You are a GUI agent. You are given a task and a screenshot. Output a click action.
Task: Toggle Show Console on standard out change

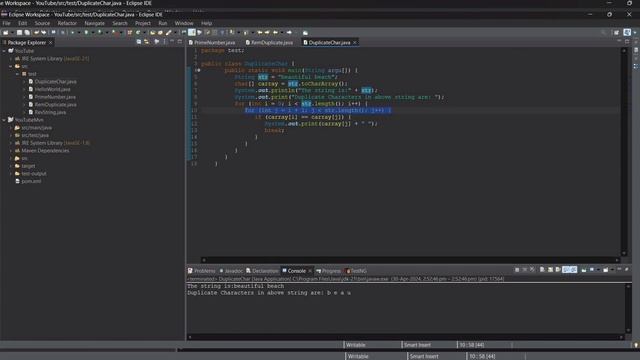566,270
